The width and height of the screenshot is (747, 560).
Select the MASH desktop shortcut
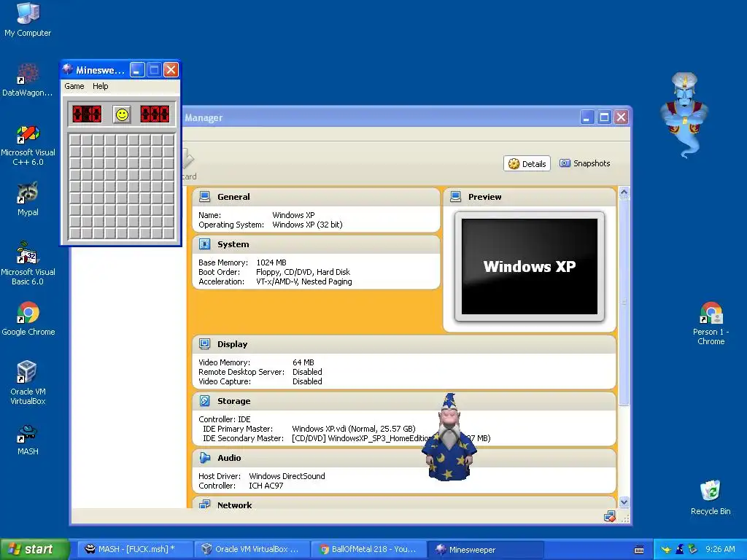coord(28,440)
